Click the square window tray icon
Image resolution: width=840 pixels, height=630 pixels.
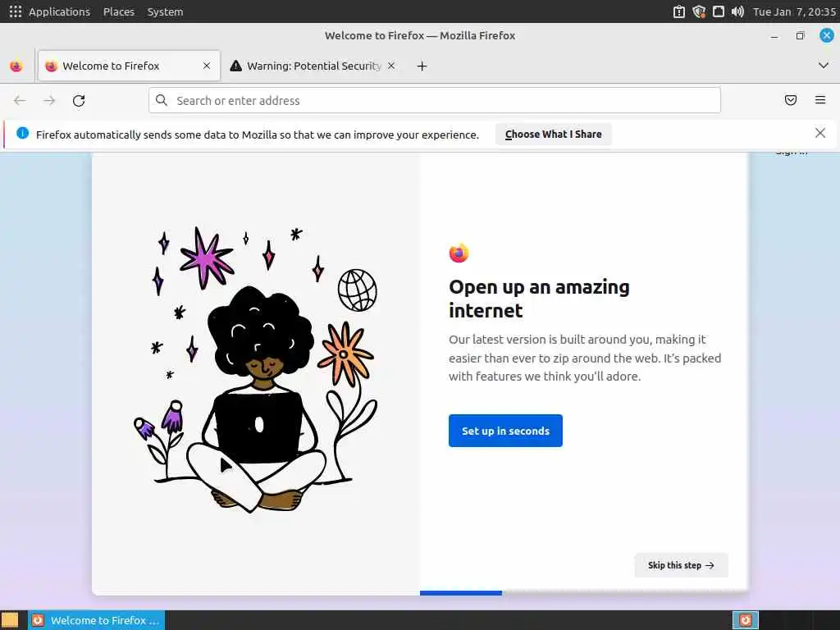pyautogui.click(x=719, y=11)
